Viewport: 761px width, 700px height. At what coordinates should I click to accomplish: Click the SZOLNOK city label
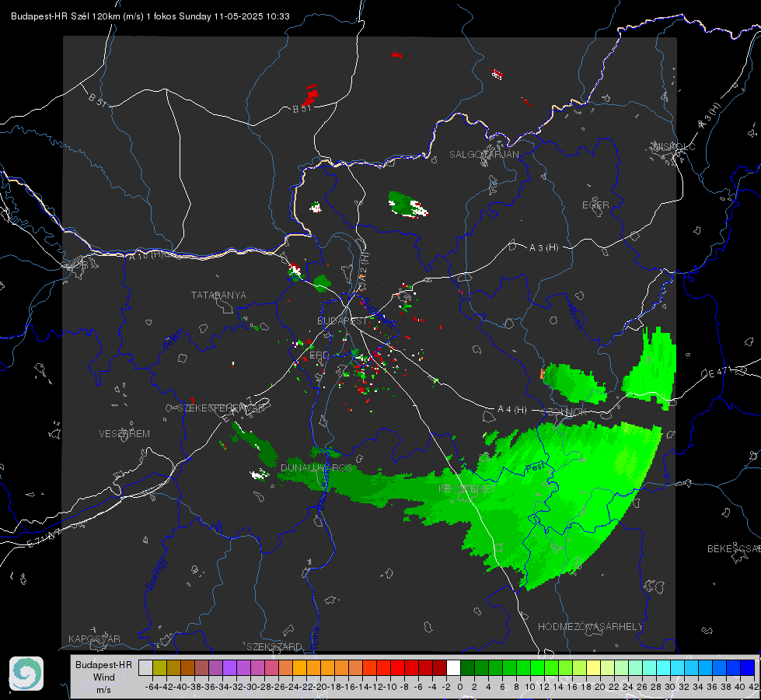tap(564, 411)
